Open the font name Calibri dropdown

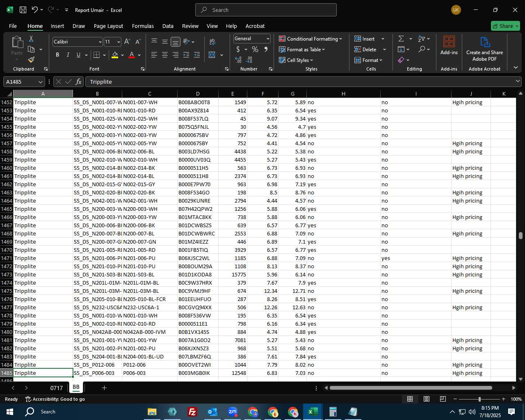click(x=100, y=42)
